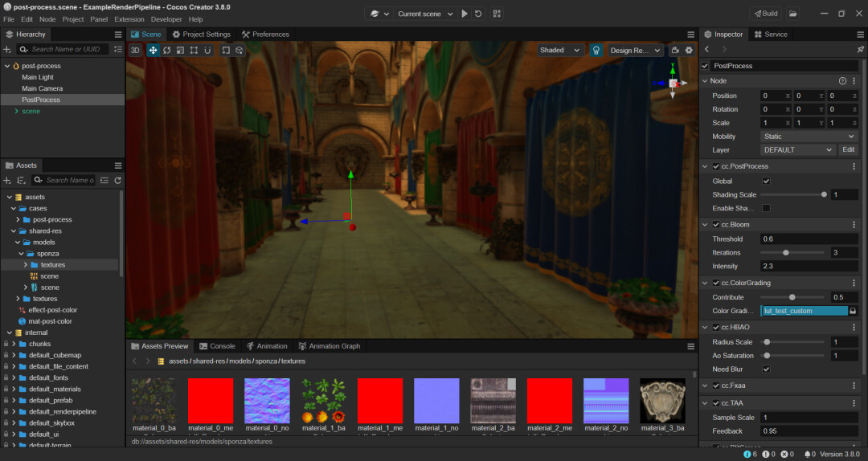Toggle the scene lighting bulb icon

coord(596,50)
